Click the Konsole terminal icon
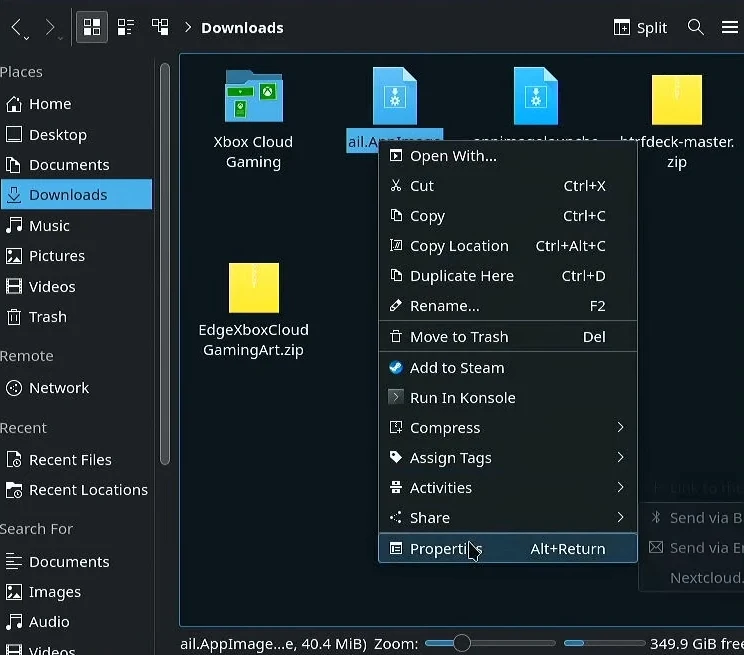This screenshot has height=655, width=744. point(396,397)
